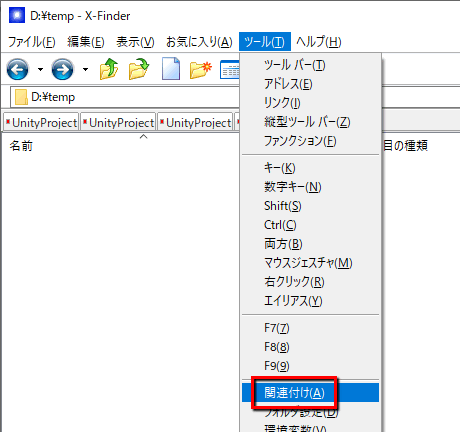Choose 縦型ツール バー(Z) menu entry

point(310,122)
